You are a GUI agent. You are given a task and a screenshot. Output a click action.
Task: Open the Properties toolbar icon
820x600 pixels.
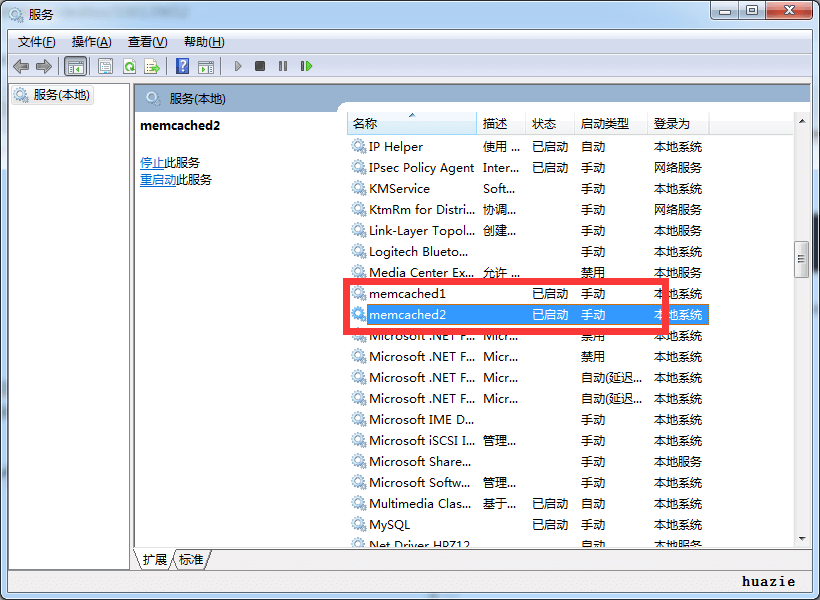pos(106,66)
